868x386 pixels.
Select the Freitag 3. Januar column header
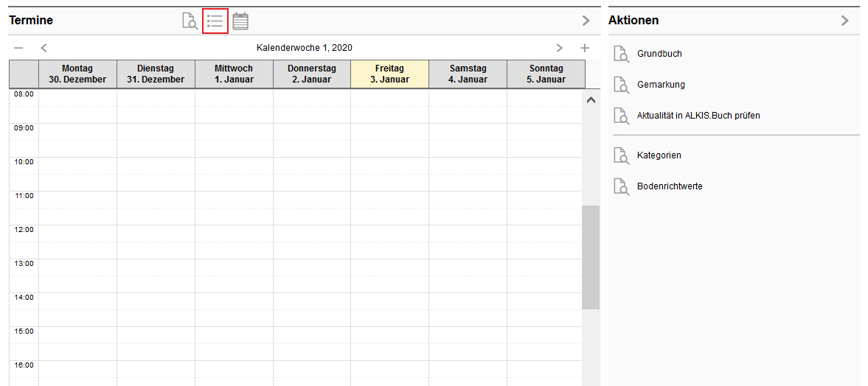point(389,74)
